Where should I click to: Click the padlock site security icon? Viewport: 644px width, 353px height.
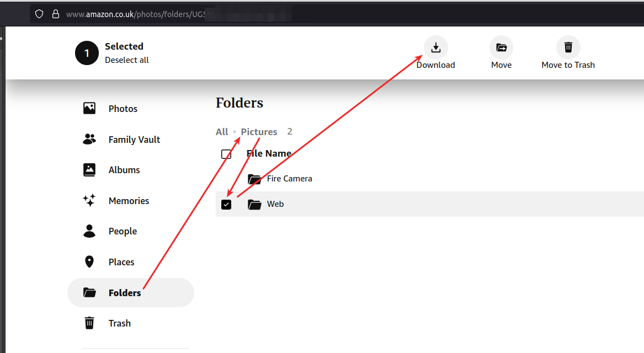pyautogui.click(x=56, y=14)
